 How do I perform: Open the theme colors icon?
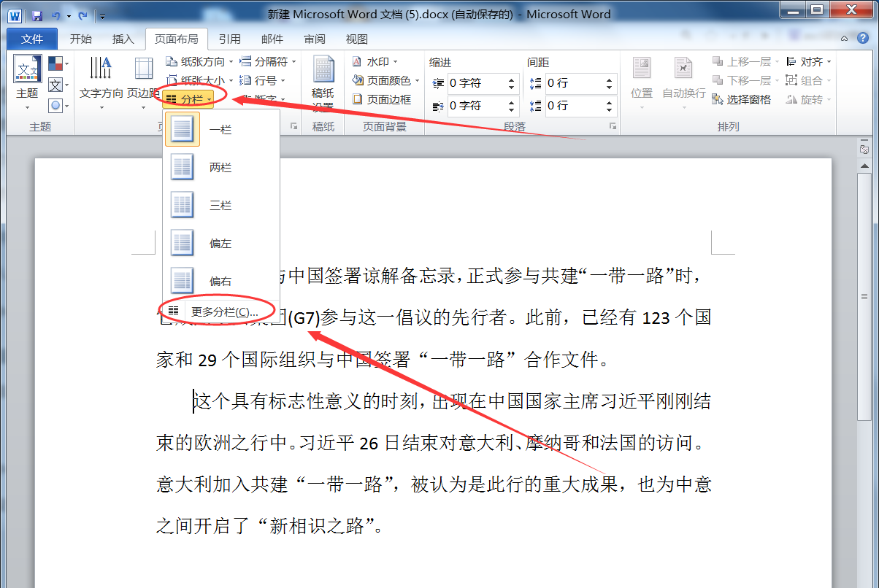(x=57, y=64)
